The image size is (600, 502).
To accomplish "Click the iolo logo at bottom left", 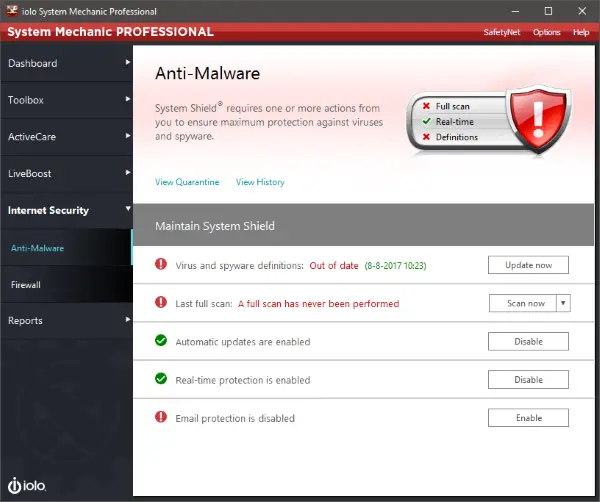I will pyautogui.click(x=27, y=486).
